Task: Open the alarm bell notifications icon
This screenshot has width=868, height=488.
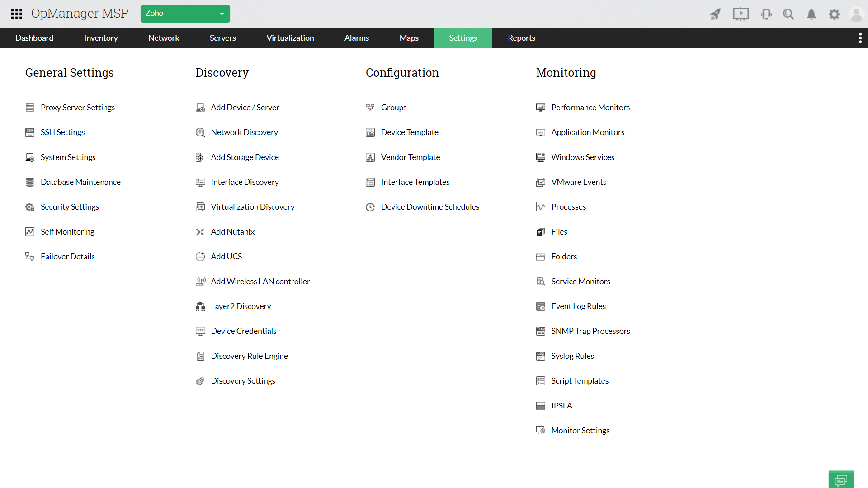Action: point(811,14)
